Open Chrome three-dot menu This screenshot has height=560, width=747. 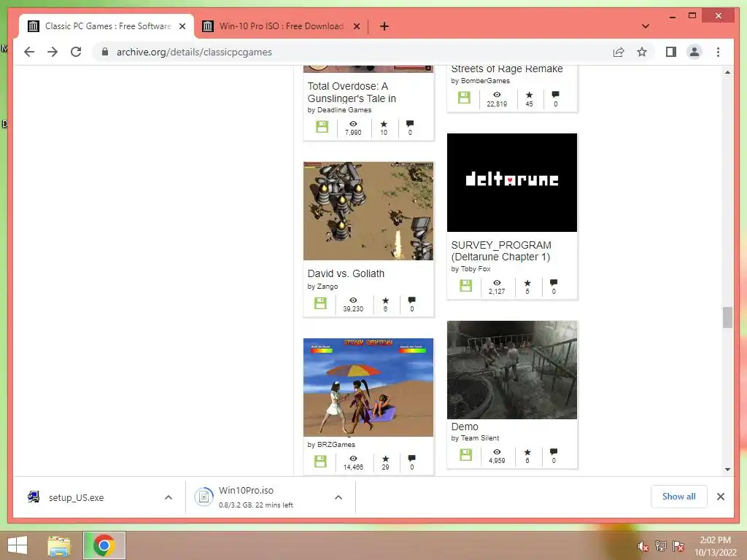[x=718, y=52]
